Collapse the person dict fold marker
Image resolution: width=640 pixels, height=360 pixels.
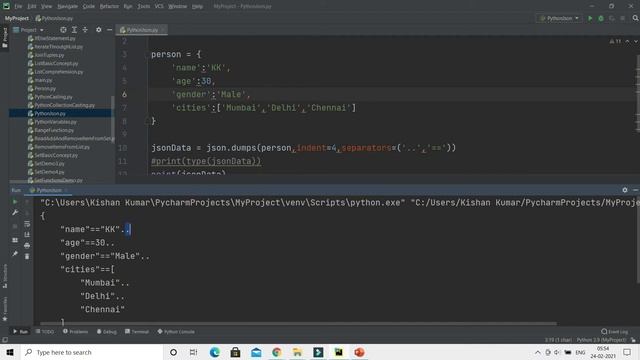(146, 54)
